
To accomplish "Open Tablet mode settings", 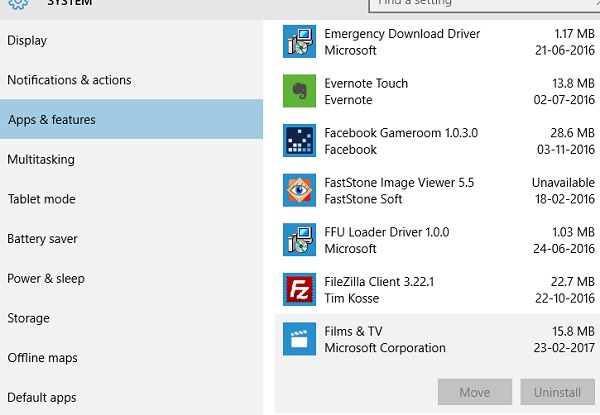I will [131, 199].
